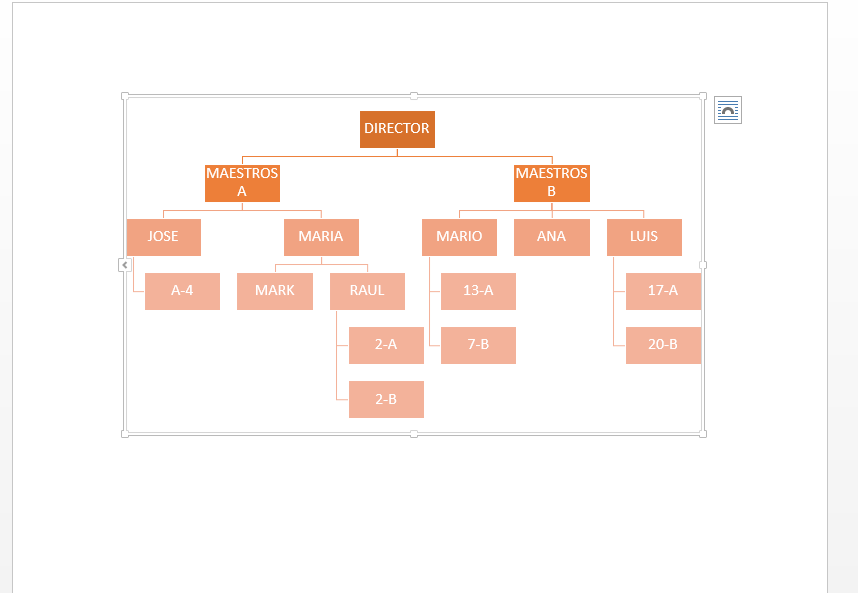Screen dimensions: 858x593
Task: Open the Layout Options icon beside the diagram
Action: [x=728, y=110]
